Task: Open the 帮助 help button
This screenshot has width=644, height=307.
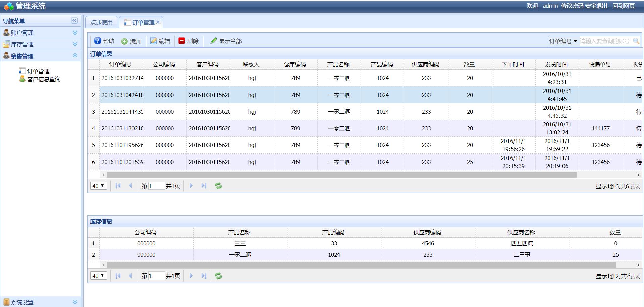Action: coord(104,41)
